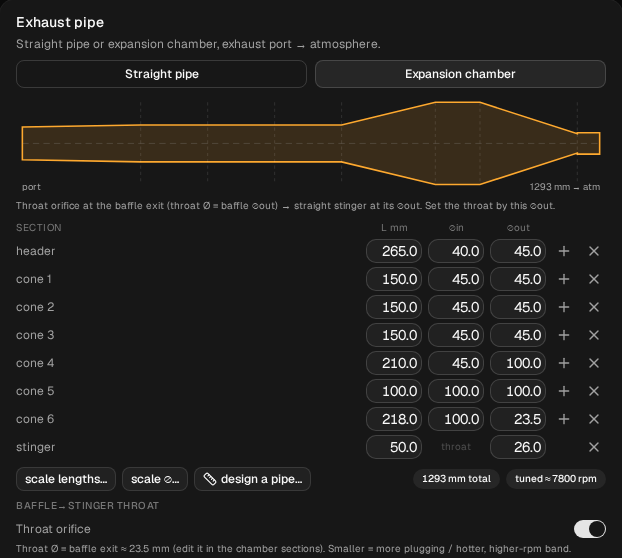This screenshot has height=558, width=622.
Task: Edit cone 5 inlet diameter field
Action: pyautogui.click(x=456, y=391)
